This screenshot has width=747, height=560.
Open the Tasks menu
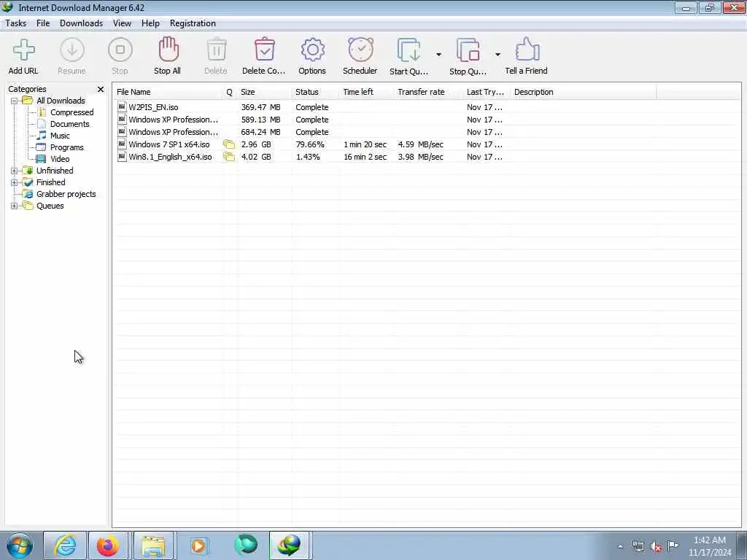click(16, 23)
